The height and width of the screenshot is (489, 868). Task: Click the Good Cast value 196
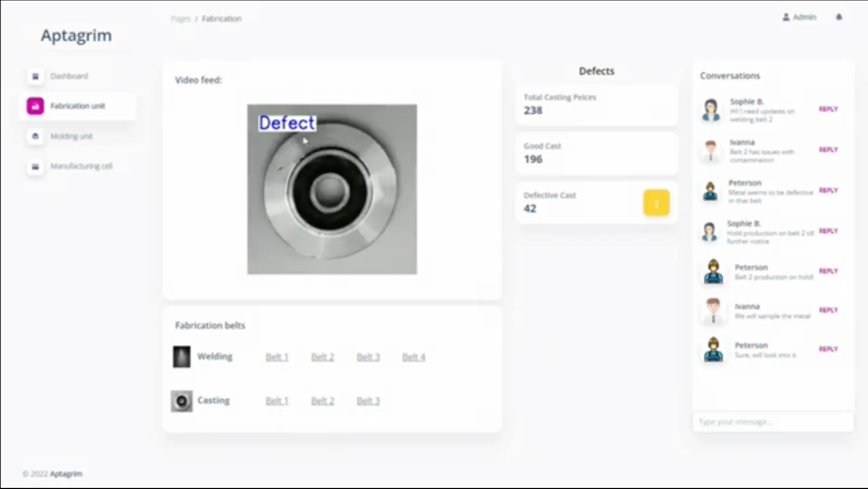[533, 159]
